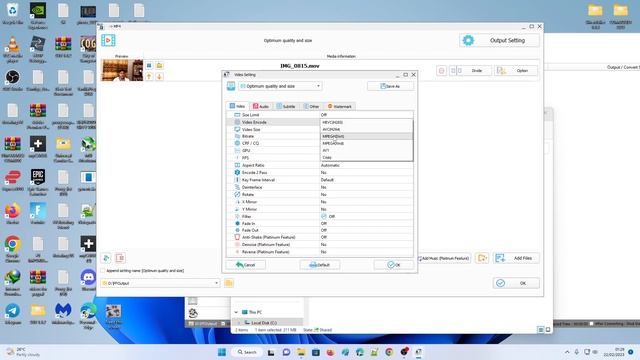640x360 pixels.
Task: Open the Subtitle tab
Action: [x=286, y=106]
